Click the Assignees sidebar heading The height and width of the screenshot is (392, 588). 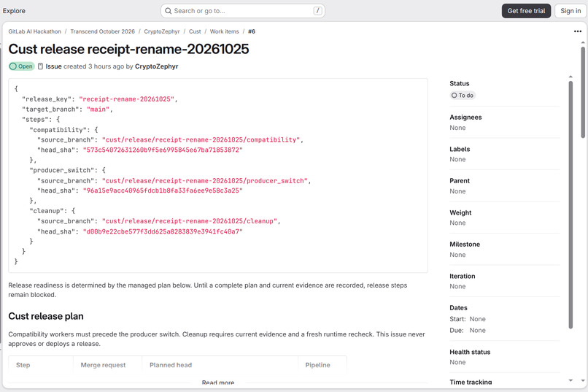465,118
